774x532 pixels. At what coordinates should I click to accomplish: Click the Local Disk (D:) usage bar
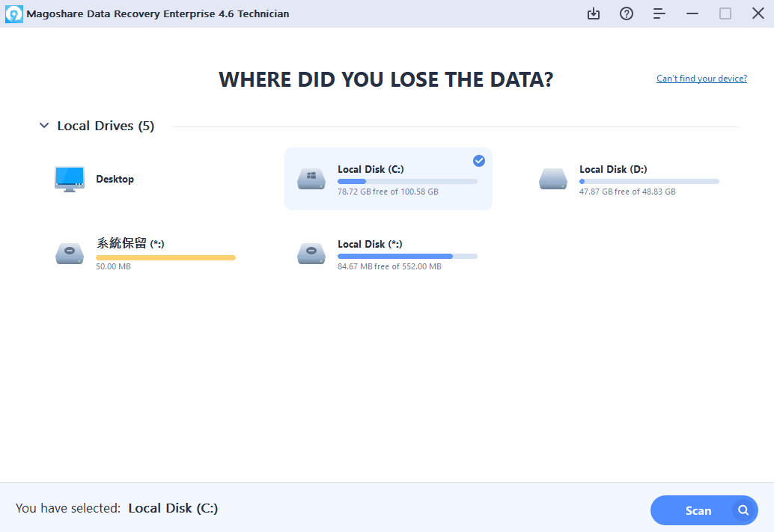point(649,181)
